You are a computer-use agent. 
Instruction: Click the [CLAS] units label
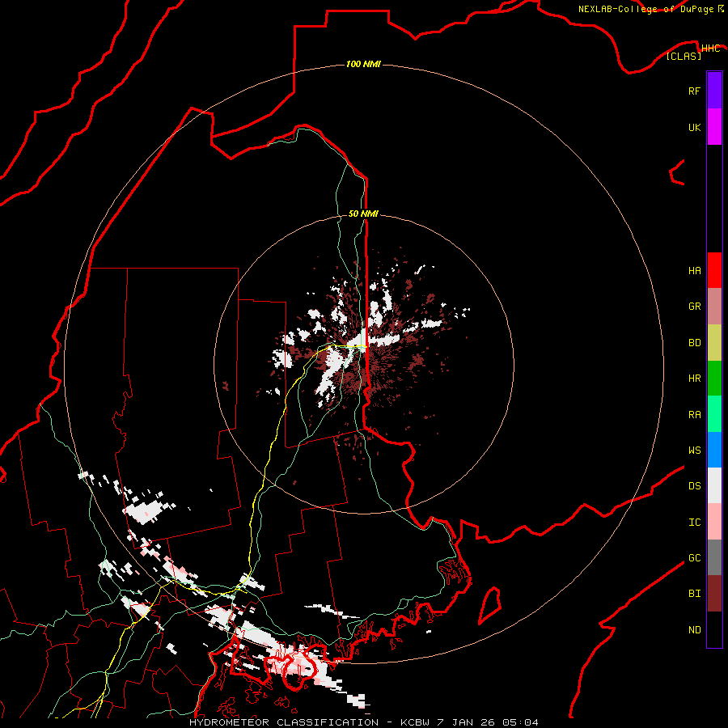coord(684,56)
